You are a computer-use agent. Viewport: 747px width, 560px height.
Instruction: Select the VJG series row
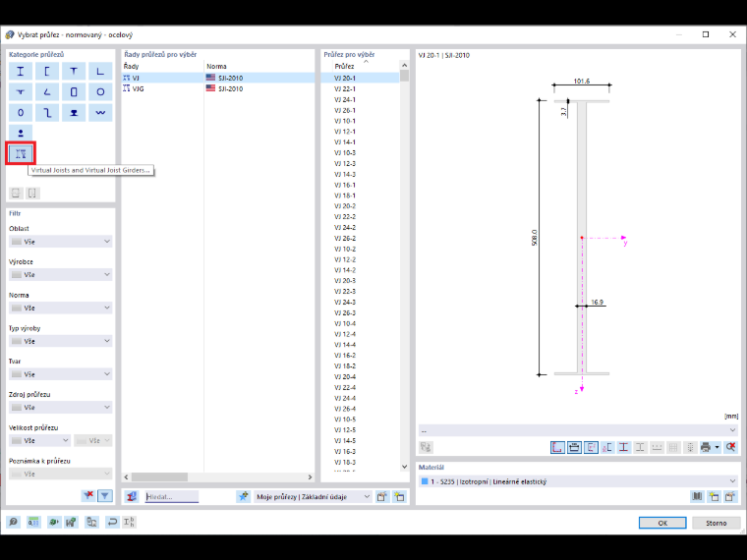218,88
